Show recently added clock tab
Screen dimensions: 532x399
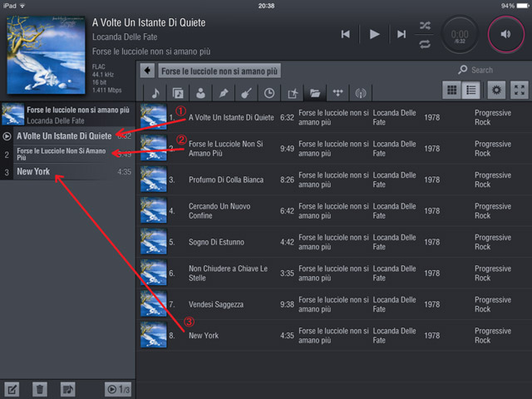click(x=269, y=92)
